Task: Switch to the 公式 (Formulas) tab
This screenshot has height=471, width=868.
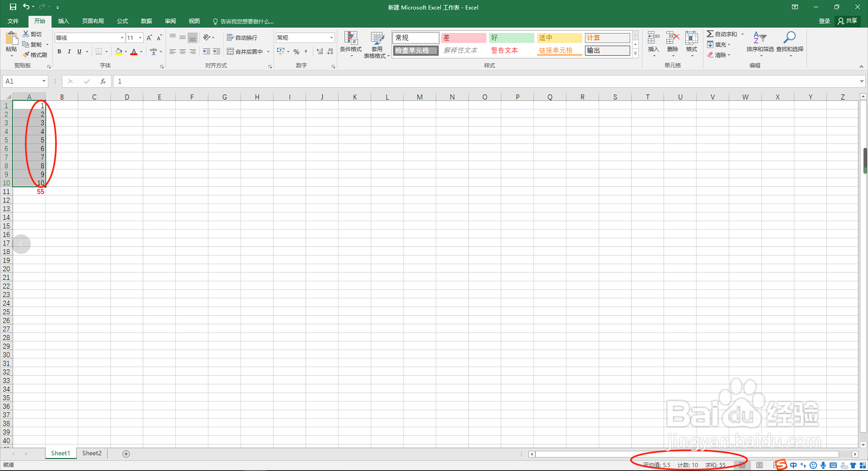Action: tap(122, 21)
